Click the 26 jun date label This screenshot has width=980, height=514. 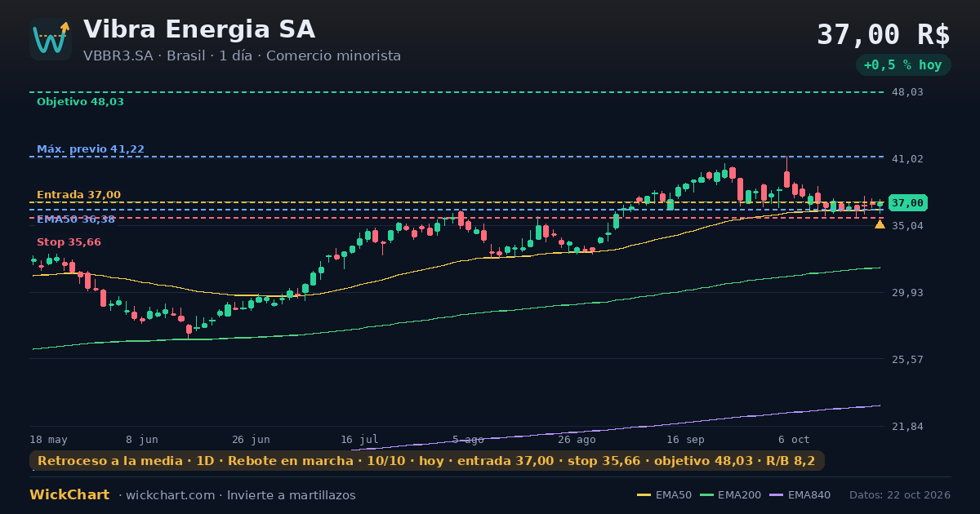point(251,440)
